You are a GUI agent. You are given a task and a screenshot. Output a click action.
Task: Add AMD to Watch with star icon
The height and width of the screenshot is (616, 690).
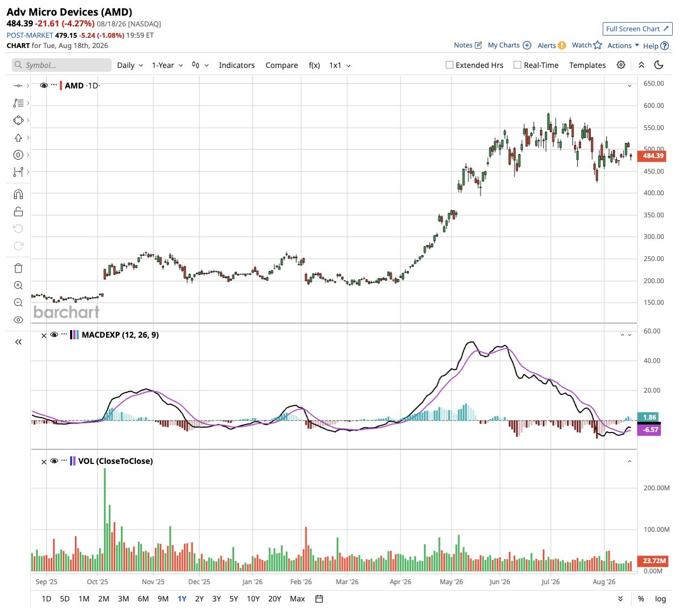(587, 45)
